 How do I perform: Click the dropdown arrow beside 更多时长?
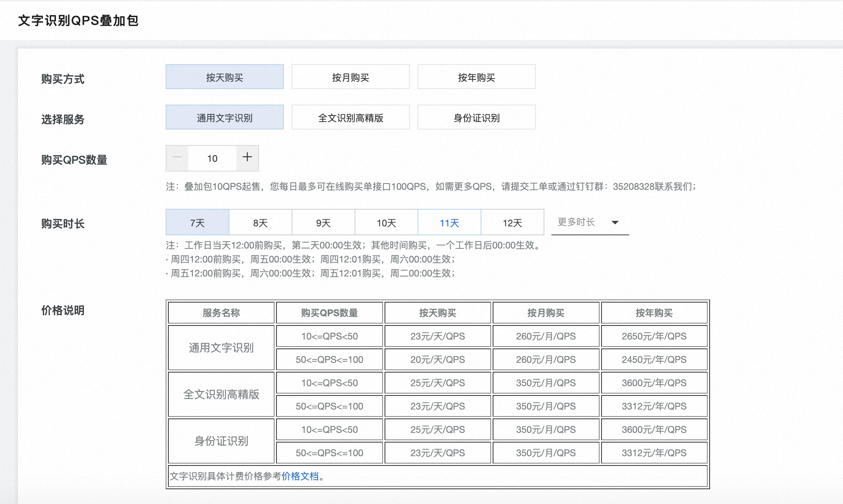click(615, 222)
